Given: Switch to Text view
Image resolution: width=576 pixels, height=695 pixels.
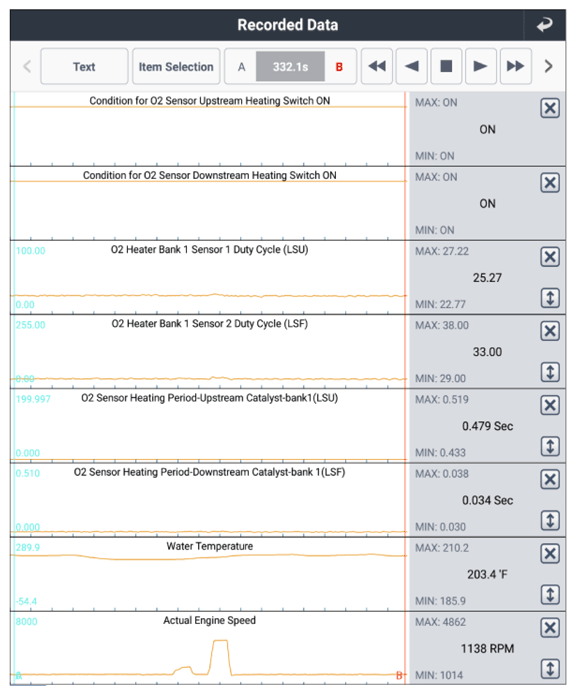Looking at the screenshot, I should 84,66.
